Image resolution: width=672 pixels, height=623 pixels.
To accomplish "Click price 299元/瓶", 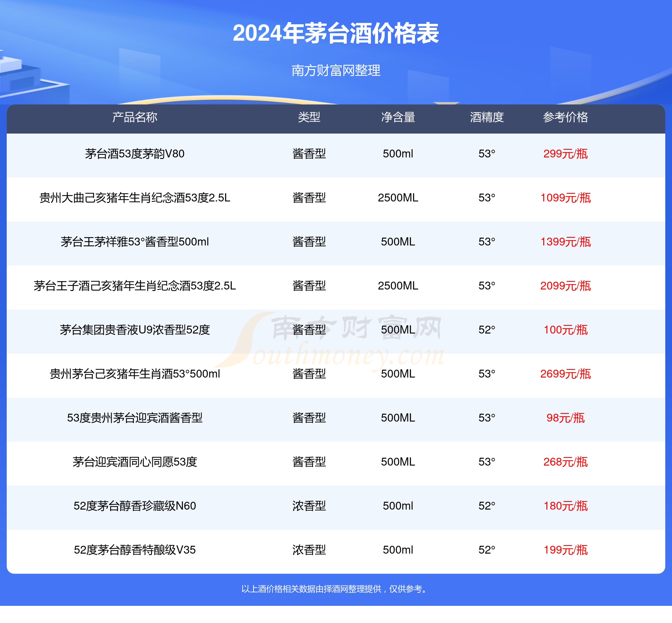I will tap(566, 154).
